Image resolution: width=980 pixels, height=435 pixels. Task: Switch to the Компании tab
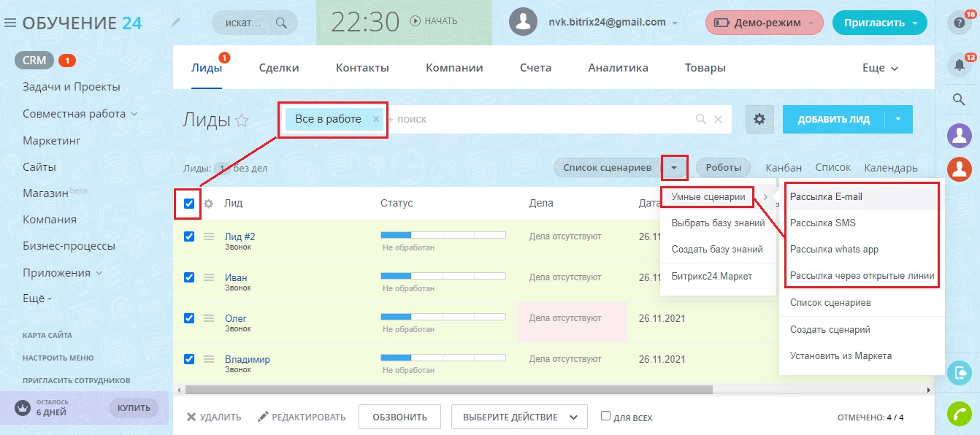[x=454, y=68]
